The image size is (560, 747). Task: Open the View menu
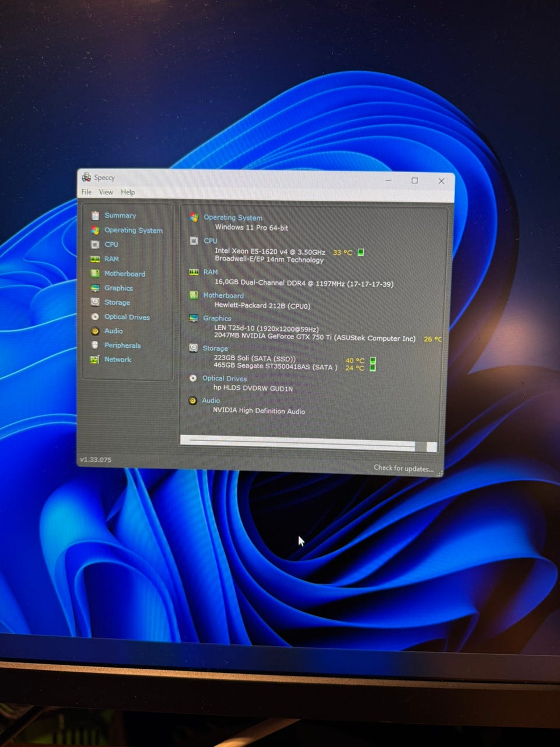point(106,192)
